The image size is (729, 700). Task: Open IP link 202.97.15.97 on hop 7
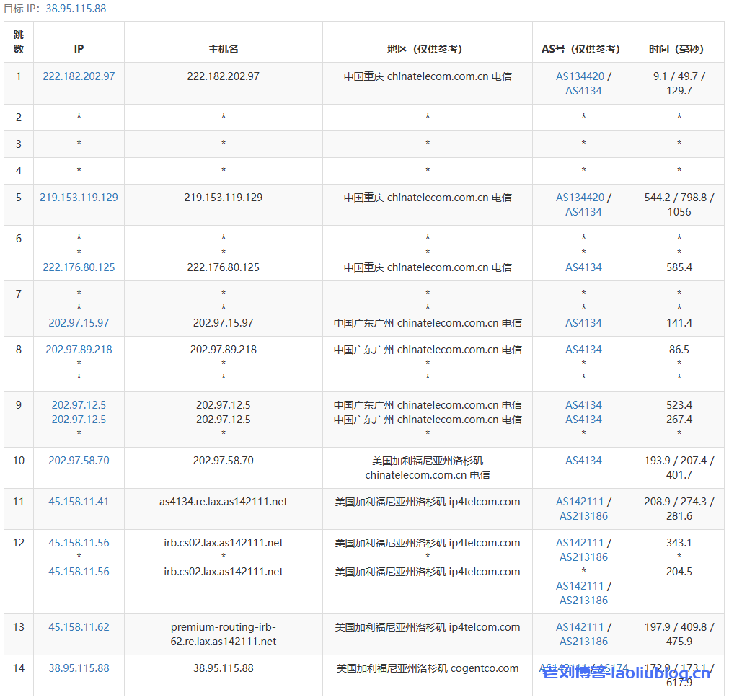tap(79, 322)
